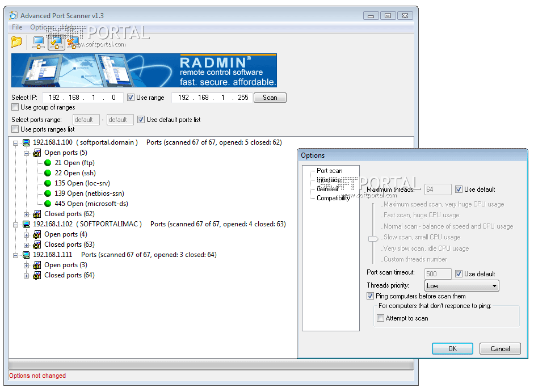Uncheck Use default for Port scan timeout
This screenshot has width=534, height=392.
[x=459, y=274]
